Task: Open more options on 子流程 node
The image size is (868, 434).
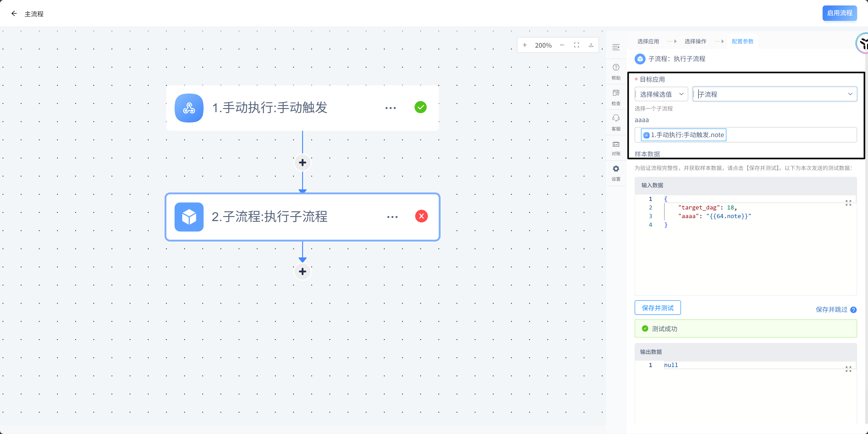Action: (392, 217)
